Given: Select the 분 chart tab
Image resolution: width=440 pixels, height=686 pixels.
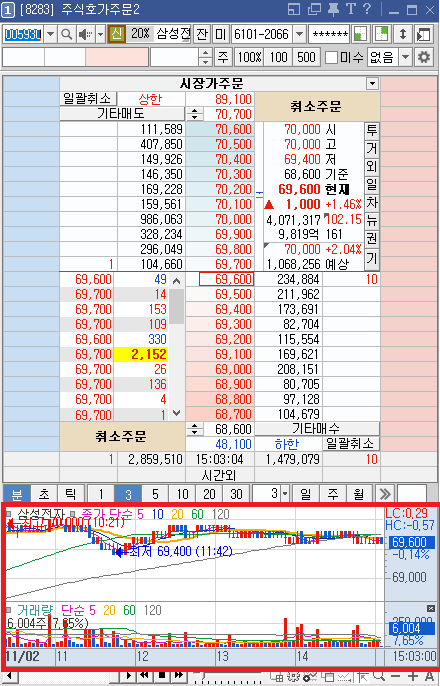Looking at the screenshot, I should pos(17,494).
